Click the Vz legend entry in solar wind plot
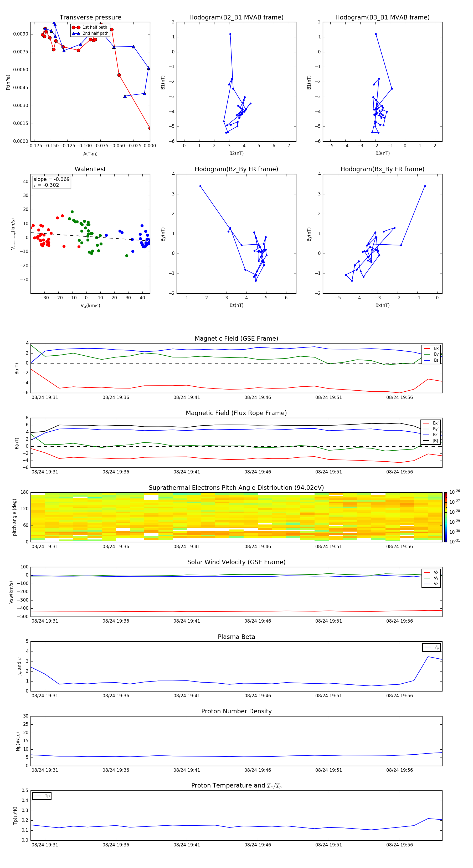 pos(431,584)
